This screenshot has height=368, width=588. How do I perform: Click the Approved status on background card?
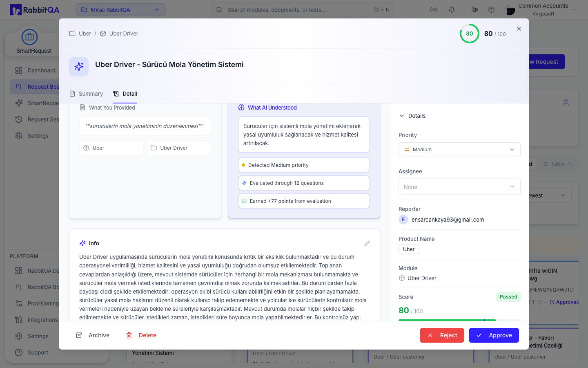(564, 302)
